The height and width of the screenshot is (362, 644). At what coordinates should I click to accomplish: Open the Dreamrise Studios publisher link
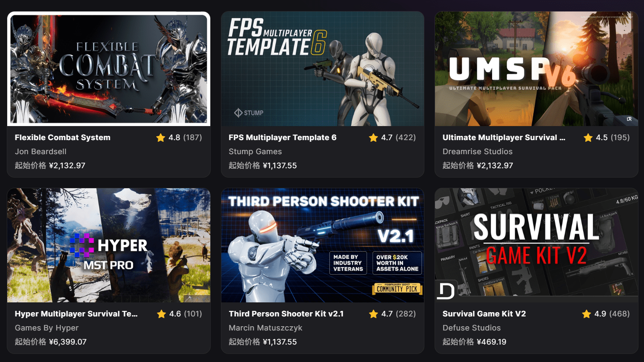[477, 152]
